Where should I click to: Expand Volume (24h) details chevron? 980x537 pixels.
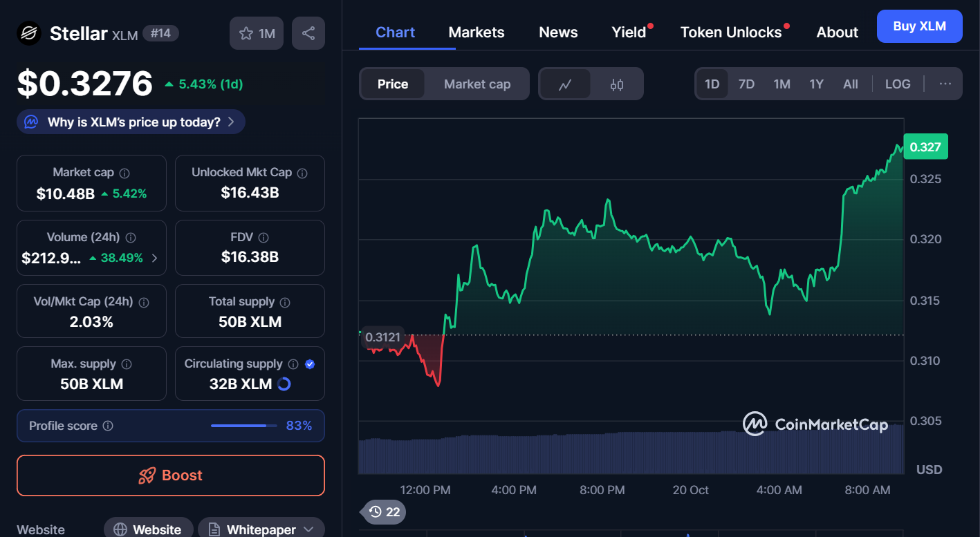[x=154, y=258]
